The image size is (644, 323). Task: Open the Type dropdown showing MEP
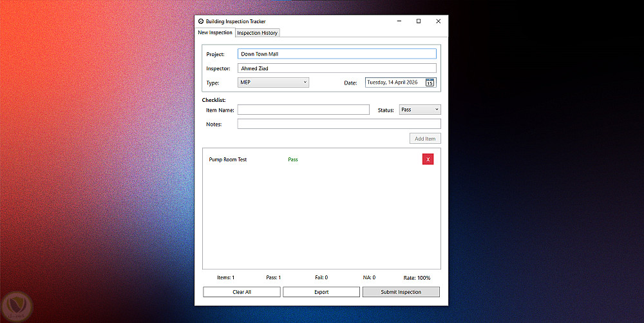tap(273, 82)
